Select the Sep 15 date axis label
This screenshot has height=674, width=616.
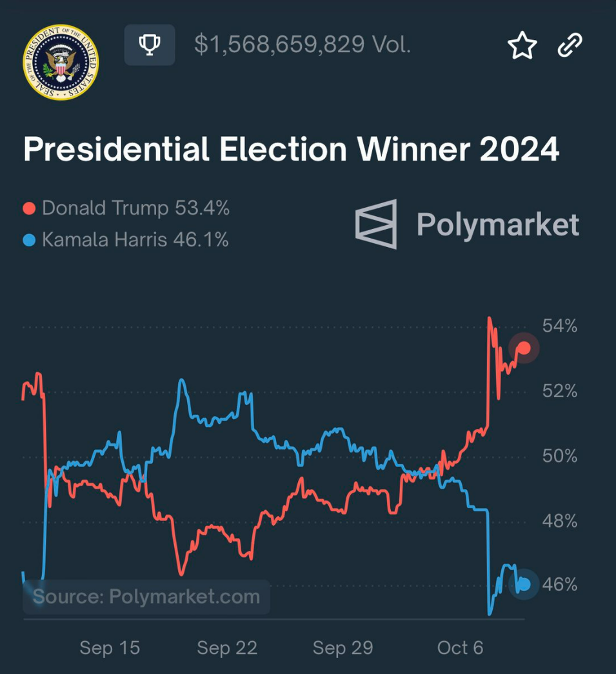(110, 648)
